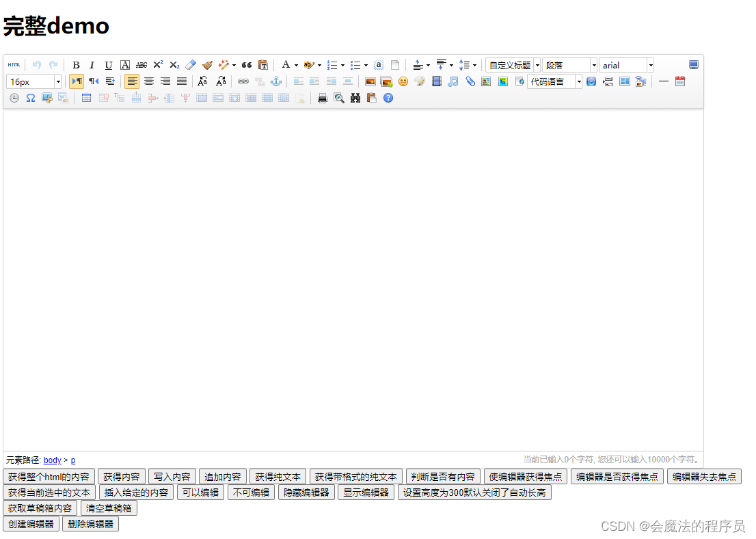756x539 pixels.
Task: Expand highlight background color arrow
Action: pos(319,65)
